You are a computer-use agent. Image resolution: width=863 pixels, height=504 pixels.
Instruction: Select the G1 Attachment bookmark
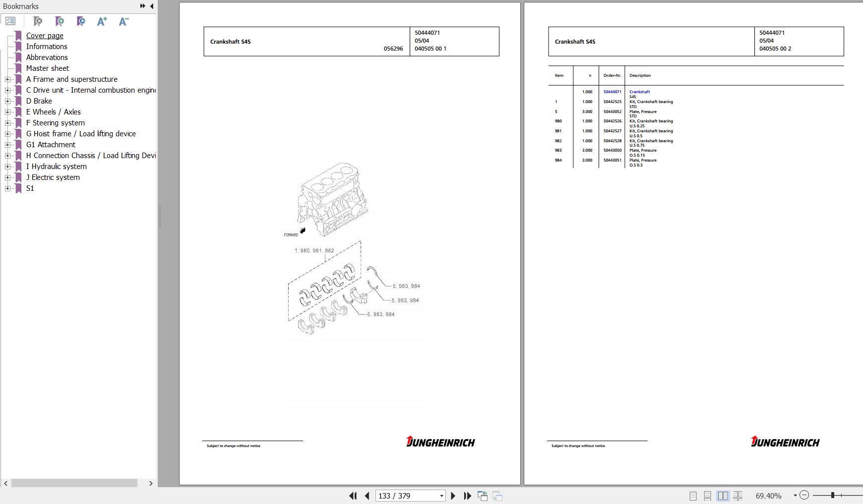(51, 145)
